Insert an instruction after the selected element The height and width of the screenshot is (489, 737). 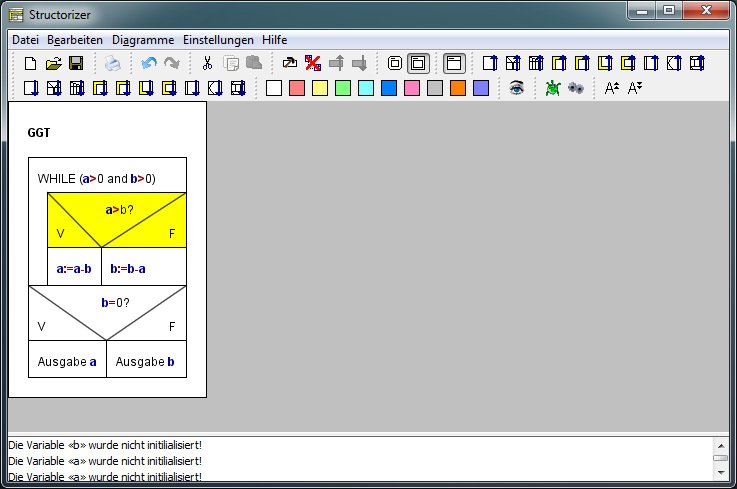coord(31,88)
